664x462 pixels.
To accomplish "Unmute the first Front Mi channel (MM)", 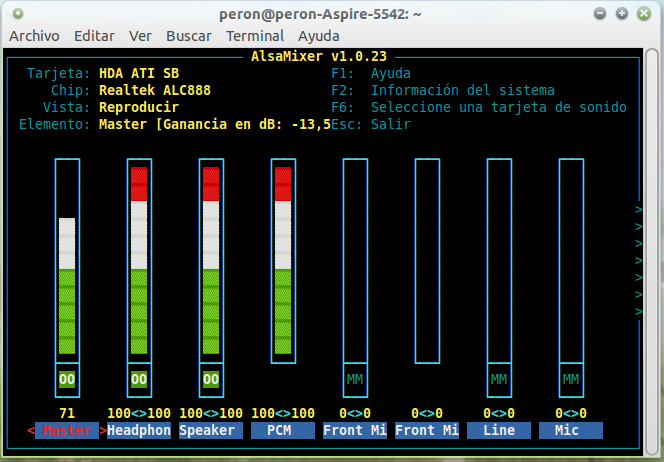I will coord(355,379).
